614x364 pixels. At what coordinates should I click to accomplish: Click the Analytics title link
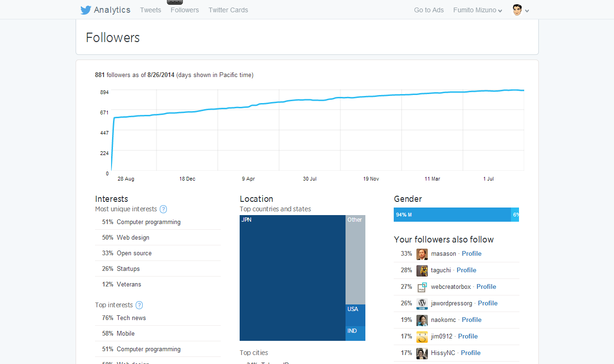click(x=112, y=10)
